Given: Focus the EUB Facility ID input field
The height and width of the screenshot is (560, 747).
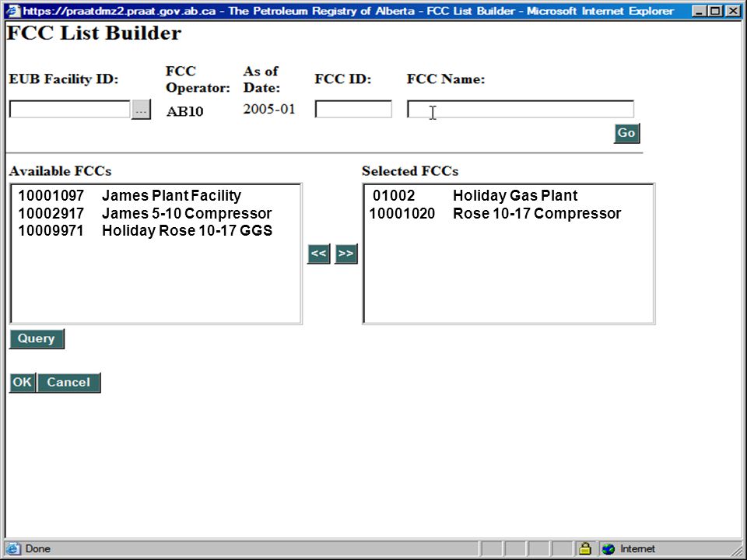Looking at the screenshot, I should (70, 109).
